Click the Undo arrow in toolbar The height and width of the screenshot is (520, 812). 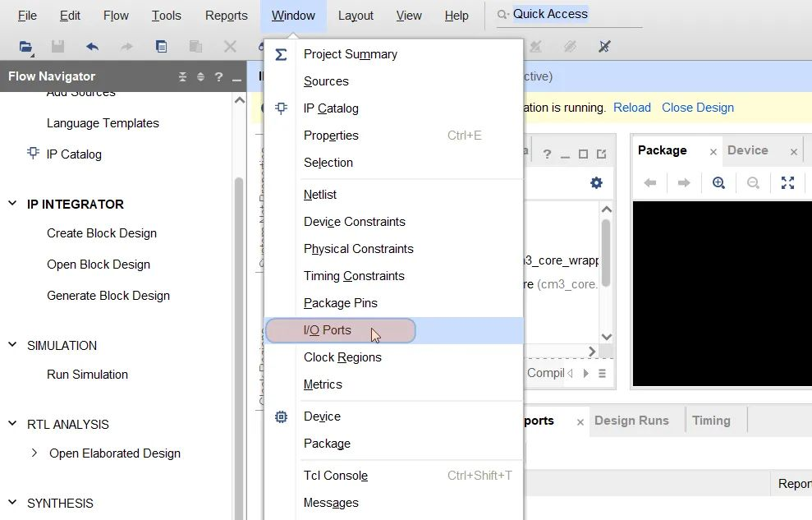point(92,47)
